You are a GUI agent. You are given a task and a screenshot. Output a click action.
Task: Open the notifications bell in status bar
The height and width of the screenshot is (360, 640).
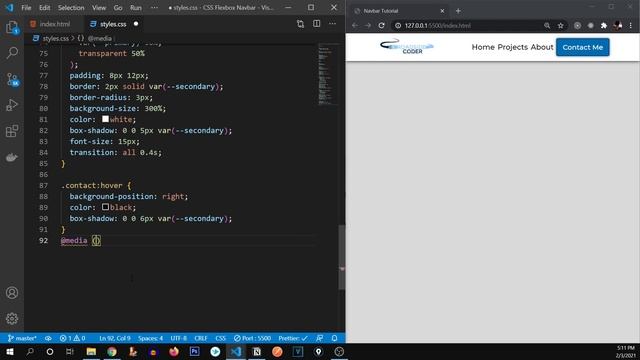click(334, 338)
